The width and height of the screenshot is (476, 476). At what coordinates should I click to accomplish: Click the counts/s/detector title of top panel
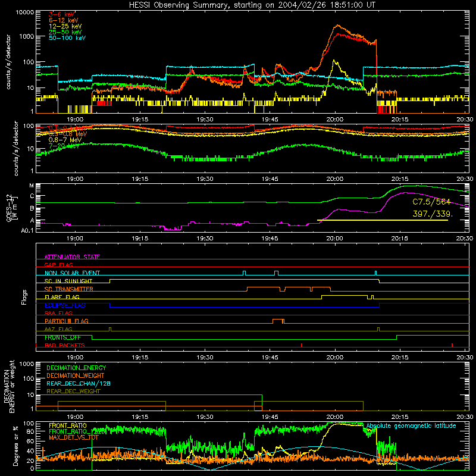8,62
